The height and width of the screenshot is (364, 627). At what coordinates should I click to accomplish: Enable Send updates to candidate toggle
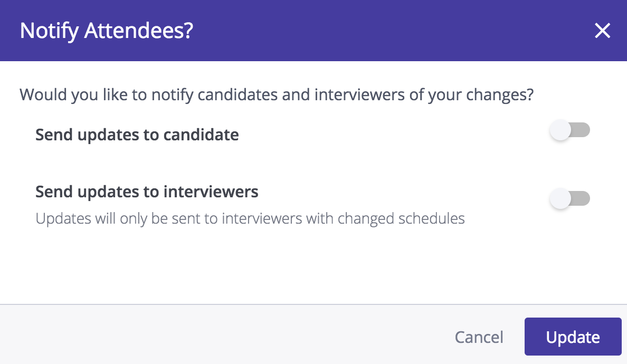coord(569,130)
